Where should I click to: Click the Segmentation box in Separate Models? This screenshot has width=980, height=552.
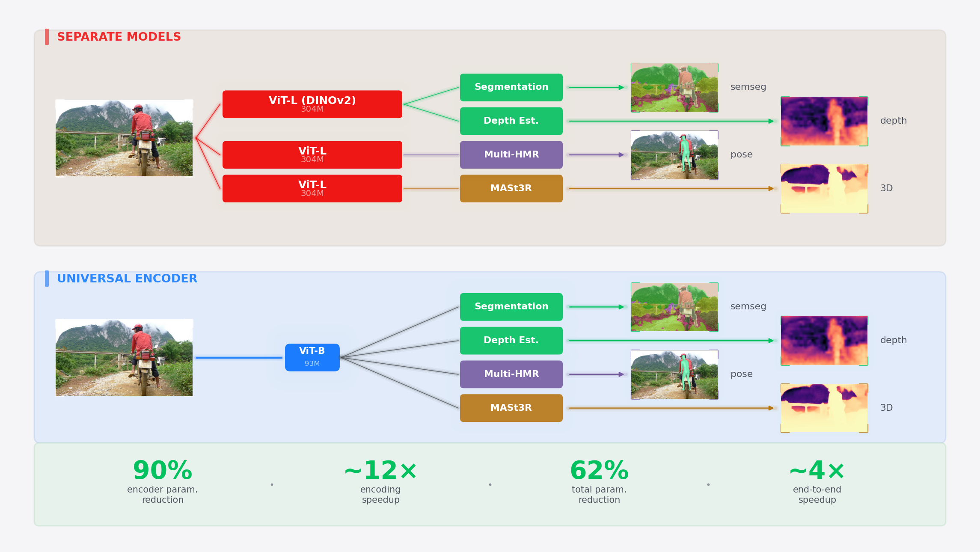tap(511, 87)
